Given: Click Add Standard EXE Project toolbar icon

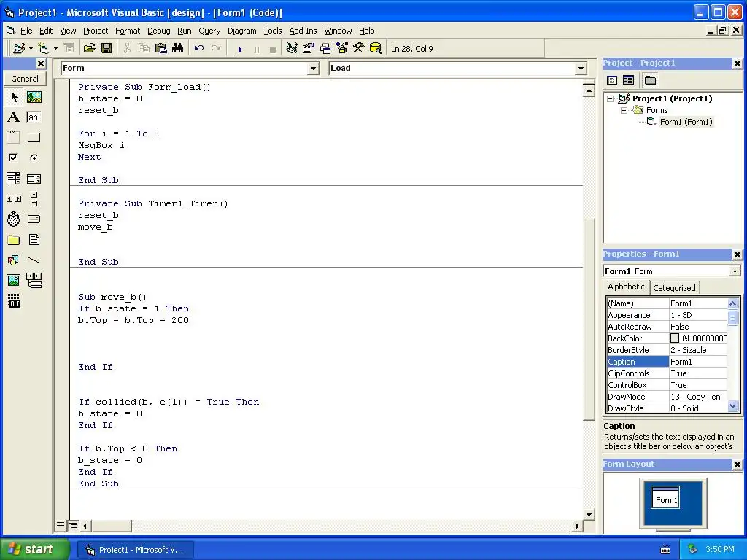Looking at the screenshot, I should pos(19,49).
